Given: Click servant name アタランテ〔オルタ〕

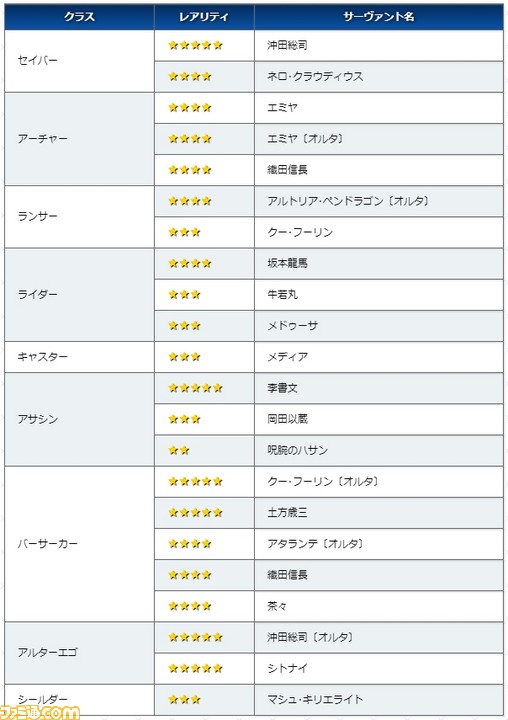Looking at the screenshot, I should pyautogui.click(x=316, y=544).
